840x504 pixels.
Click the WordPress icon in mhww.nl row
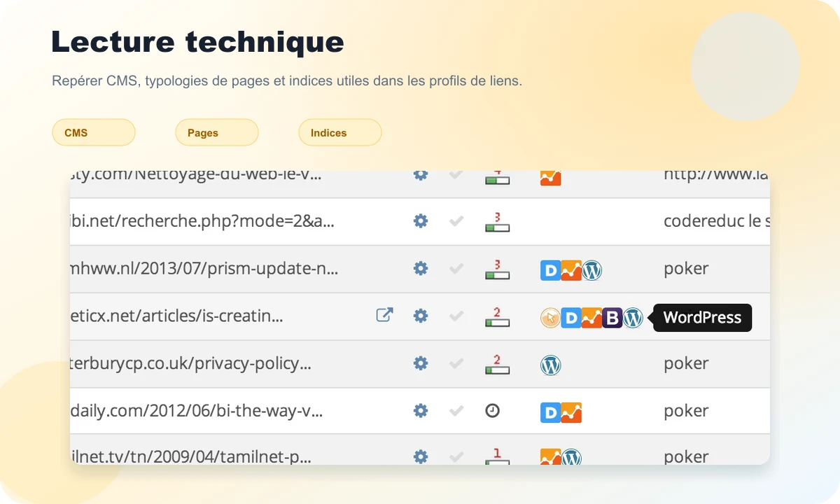coord(592,270)
